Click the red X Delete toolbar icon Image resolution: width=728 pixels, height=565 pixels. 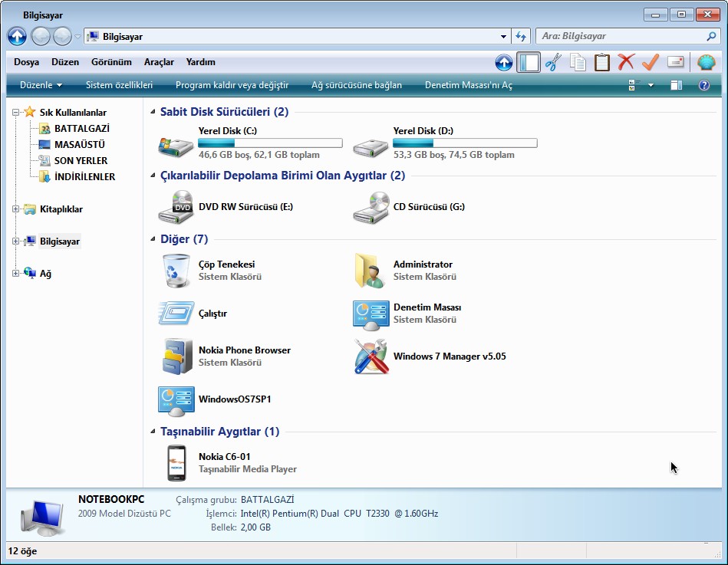coord(626,61)
